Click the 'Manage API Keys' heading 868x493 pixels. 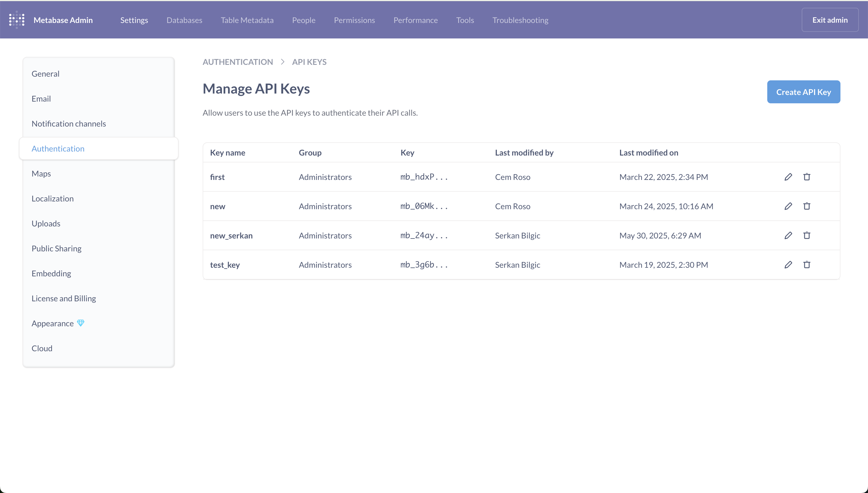click(x=256, y=89)
